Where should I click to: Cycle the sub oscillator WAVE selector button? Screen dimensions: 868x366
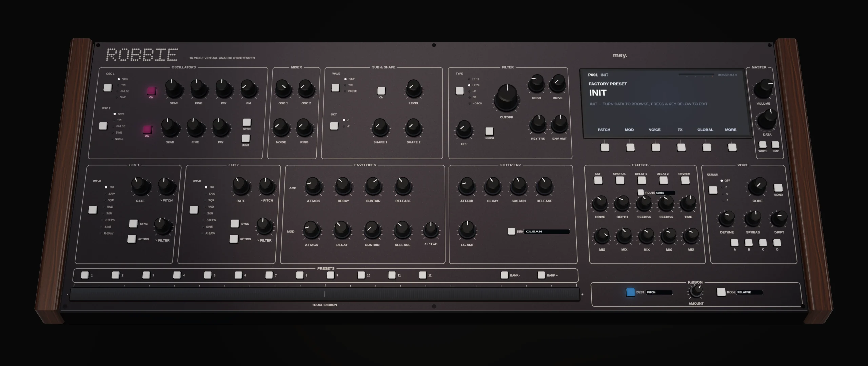[335, 88]
